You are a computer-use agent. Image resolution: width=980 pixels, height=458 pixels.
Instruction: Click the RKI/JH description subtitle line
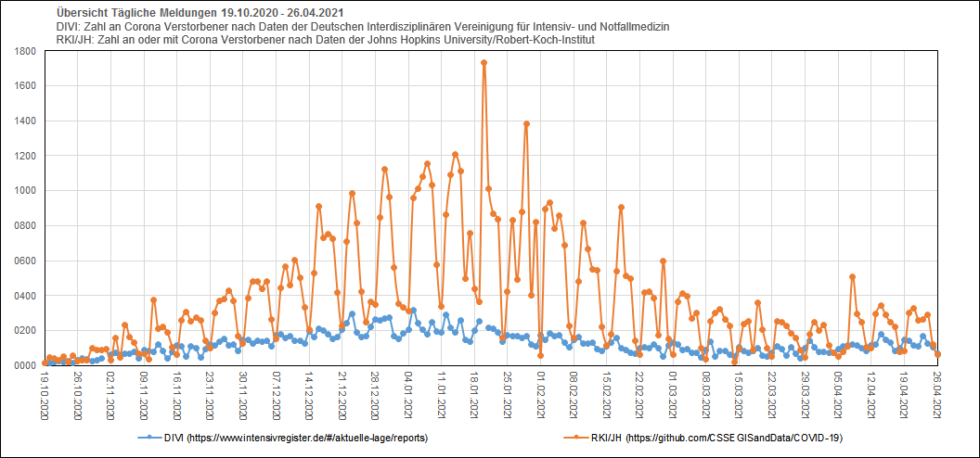pyautogui.click(x=327, y=39)
